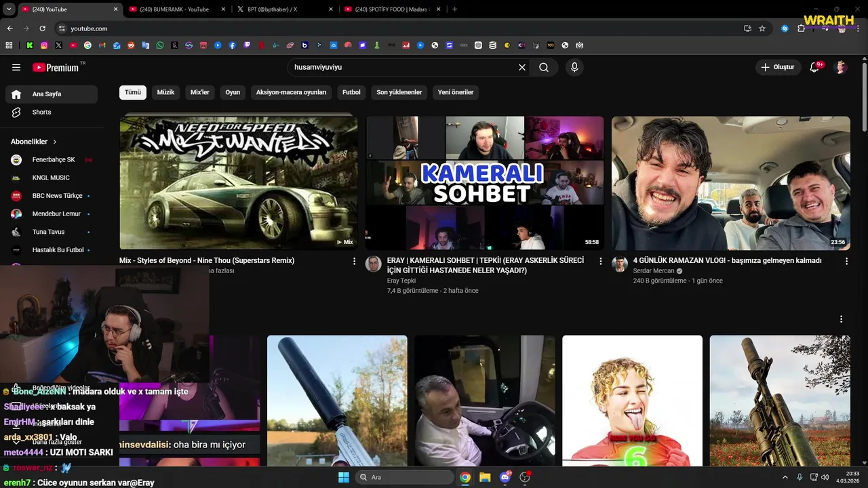
Task: Open Mendebur Lemur subscription
Action: [52, 213]
